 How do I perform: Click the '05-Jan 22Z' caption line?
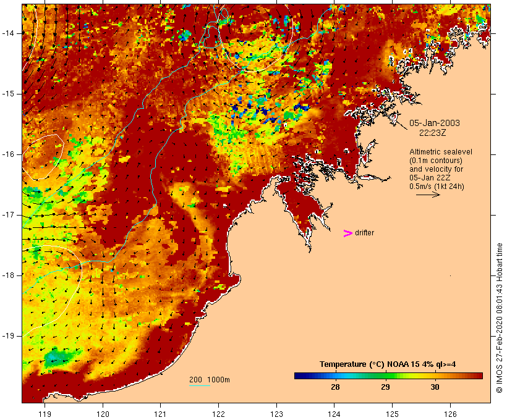pos(430,178)
